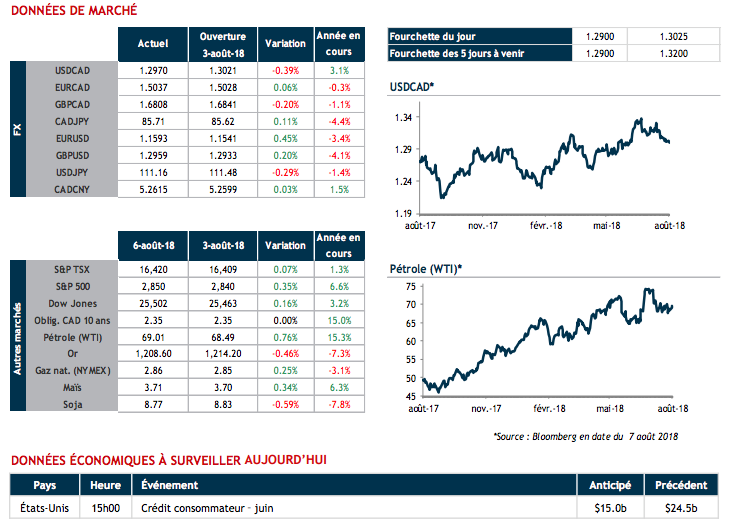
Task: Click the Actuel column header
Action: [151, 43]
